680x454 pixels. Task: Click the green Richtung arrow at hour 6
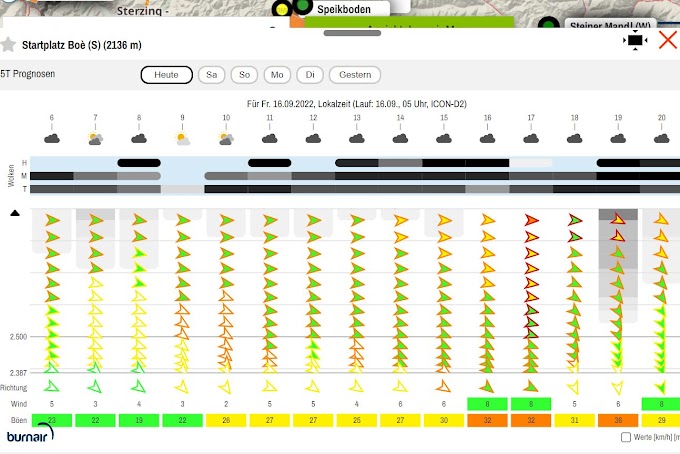click(52, 386)
